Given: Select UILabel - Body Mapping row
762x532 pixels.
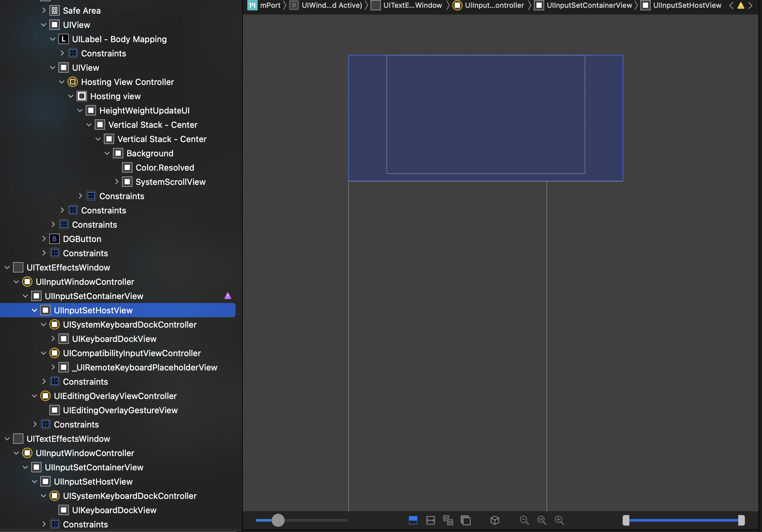Looking at the screenshot, I should coord(119,39).
